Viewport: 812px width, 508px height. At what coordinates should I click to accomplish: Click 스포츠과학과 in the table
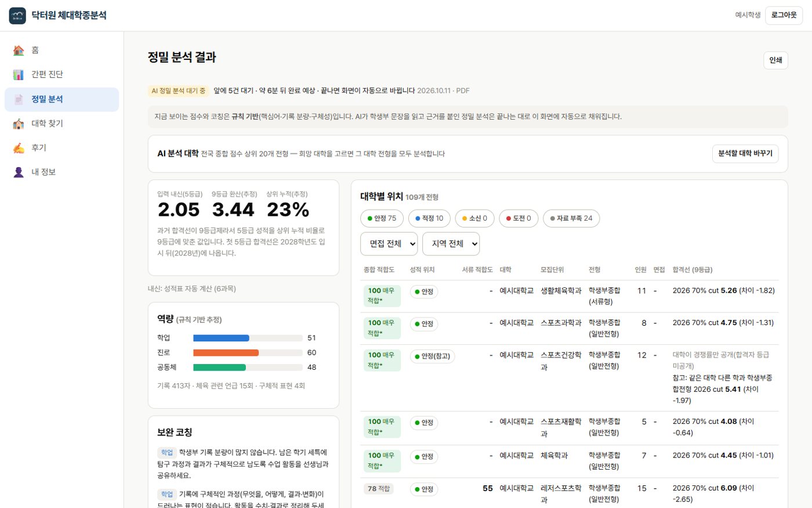(x=561, y=323)
